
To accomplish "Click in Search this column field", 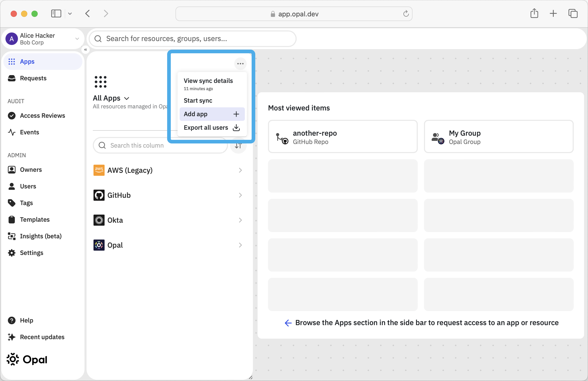I will click(160, 145).
